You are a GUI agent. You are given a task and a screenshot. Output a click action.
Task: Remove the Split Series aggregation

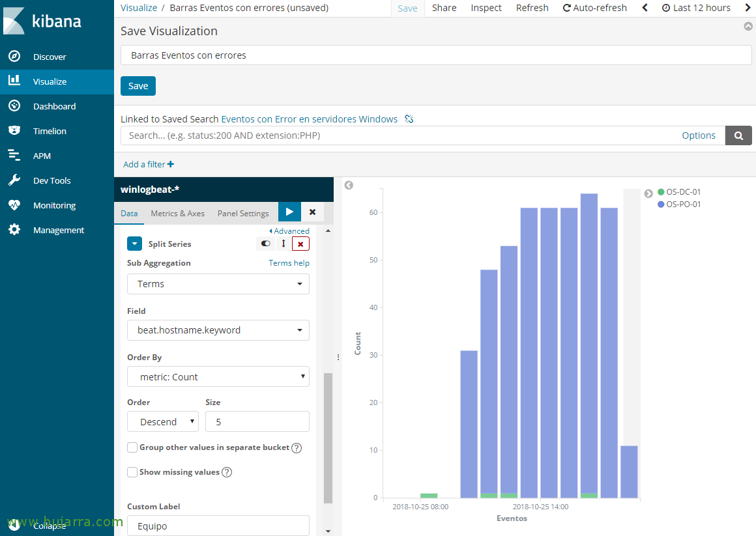coord(300,244)
